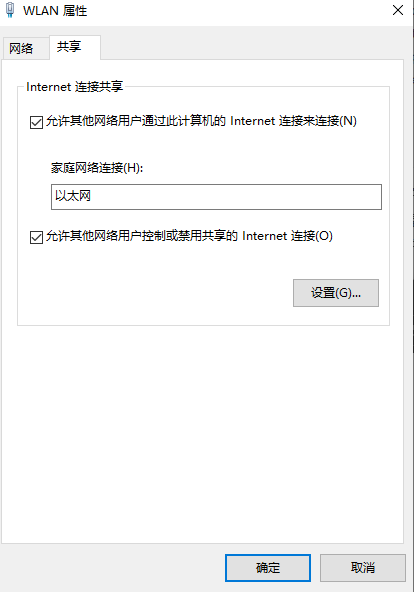Click the checkmark icon beside 允许其他网络用户通过此计算机
This screenshot has height=592, width=414.
36,122
